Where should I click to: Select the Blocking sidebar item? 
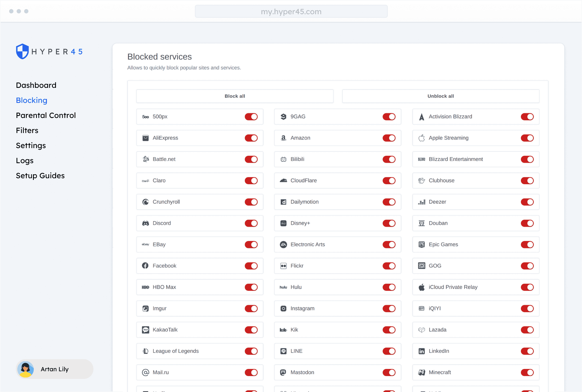click(32, 100)
